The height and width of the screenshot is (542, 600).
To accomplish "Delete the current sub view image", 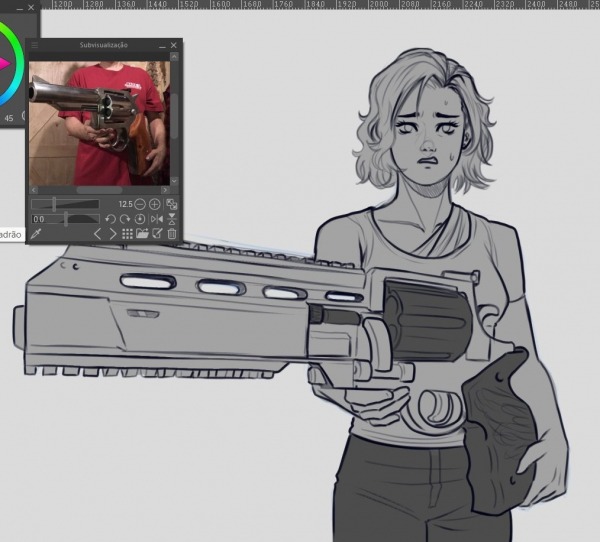I will [172, 234].
